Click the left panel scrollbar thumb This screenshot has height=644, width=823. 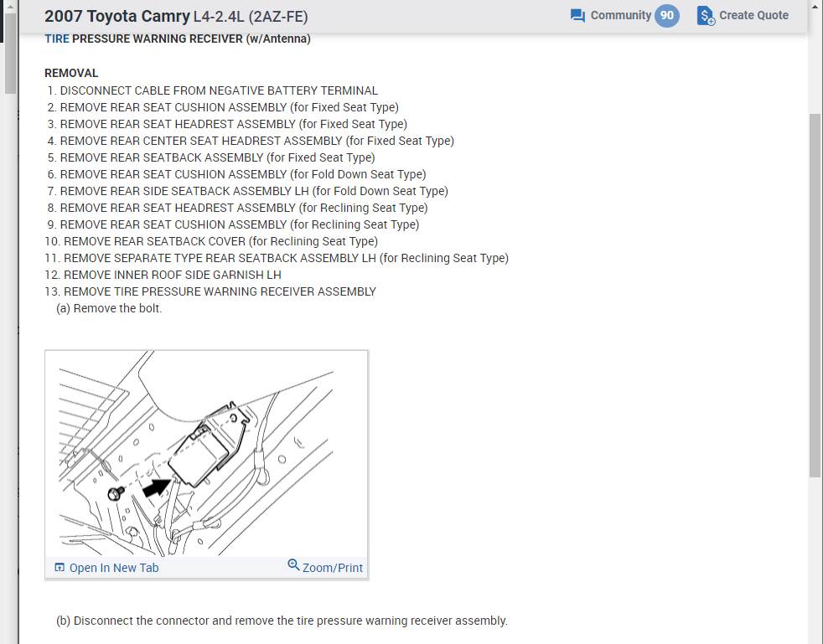pos(11,54)
